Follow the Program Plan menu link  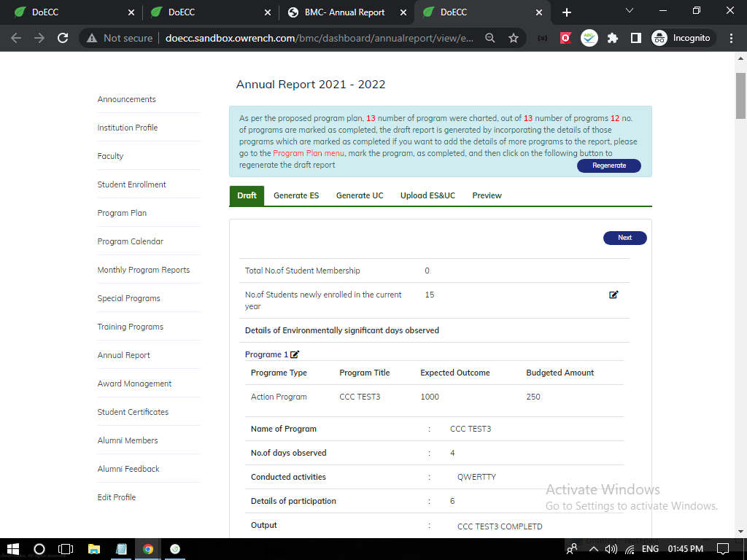click(309, 153)
